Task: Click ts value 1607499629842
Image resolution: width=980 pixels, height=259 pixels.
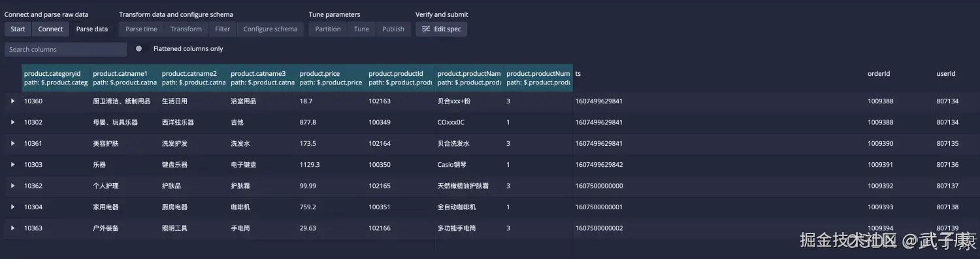Action: (x=599, y=165)
